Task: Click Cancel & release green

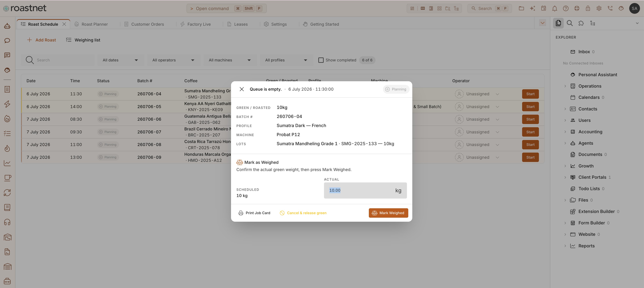Action: click(303, 213)
